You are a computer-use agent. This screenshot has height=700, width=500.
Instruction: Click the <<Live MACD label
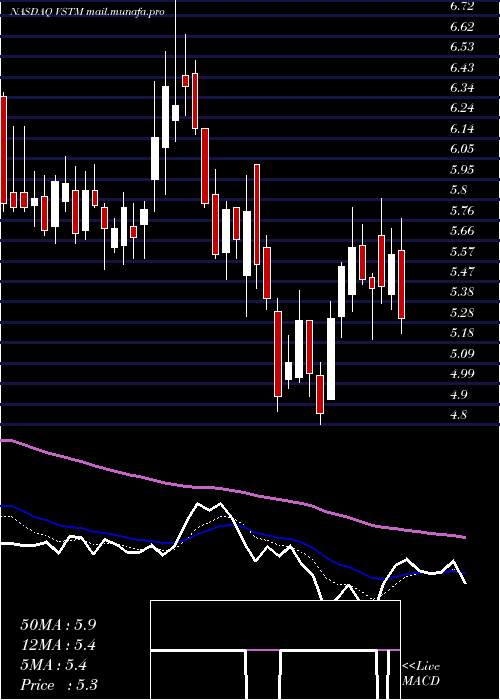pyautogui.click(x=421, y=673)
